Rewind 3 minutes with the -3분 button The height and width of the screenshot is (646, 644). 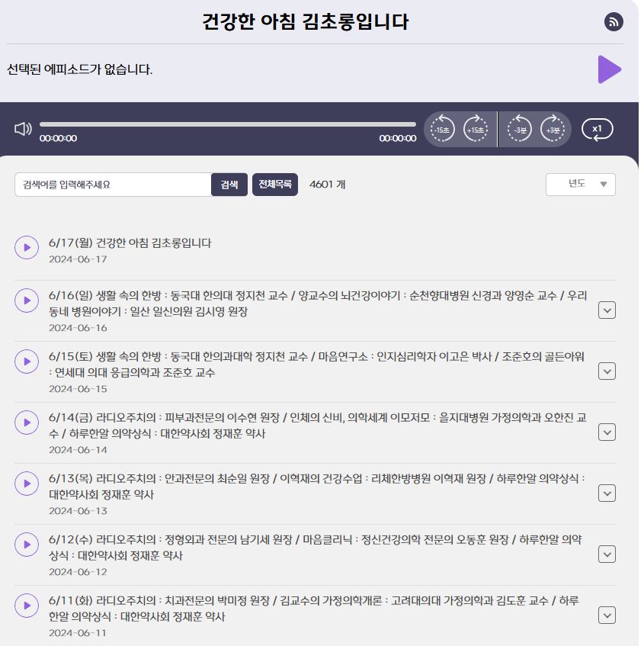click(519, 128)
